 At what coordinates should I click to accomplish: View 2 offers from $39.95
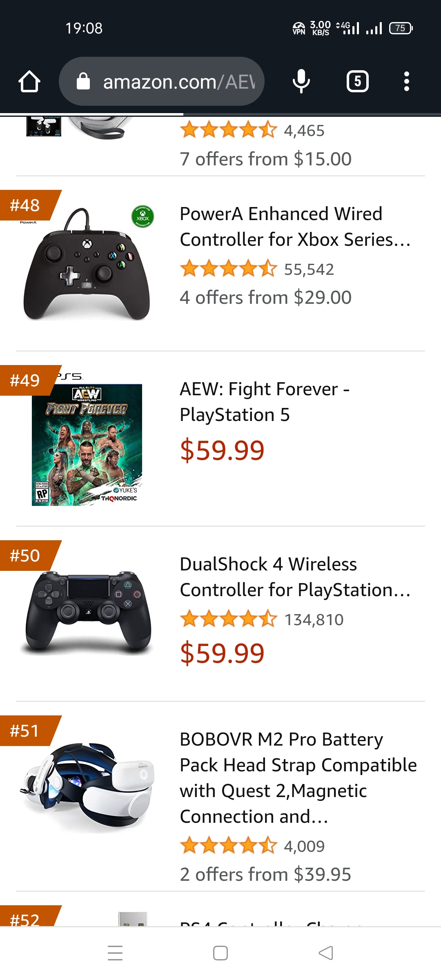(265, 875)
